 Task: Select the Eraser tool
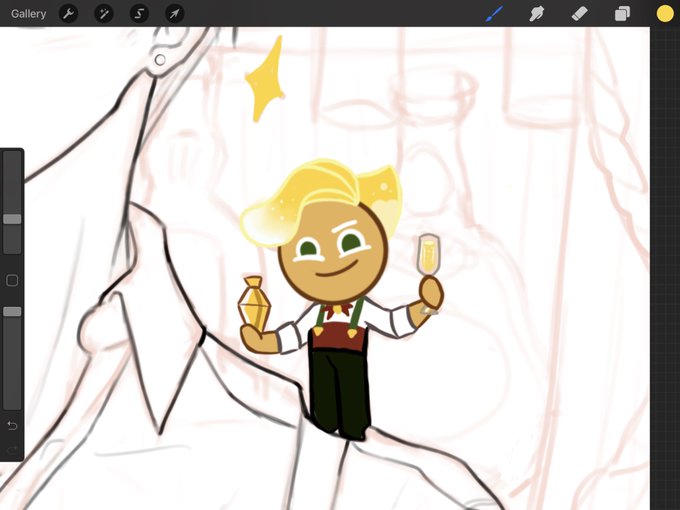tap(579, 14)
